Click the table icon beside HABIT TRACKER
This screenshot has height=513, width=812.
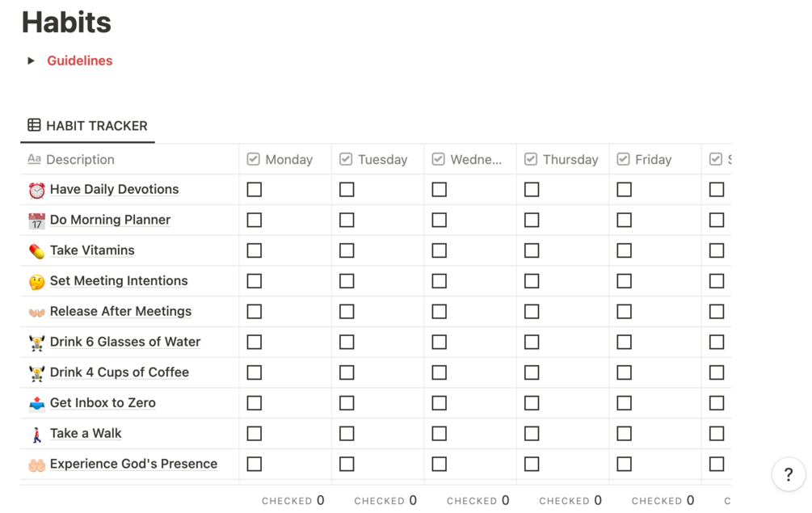34,124
